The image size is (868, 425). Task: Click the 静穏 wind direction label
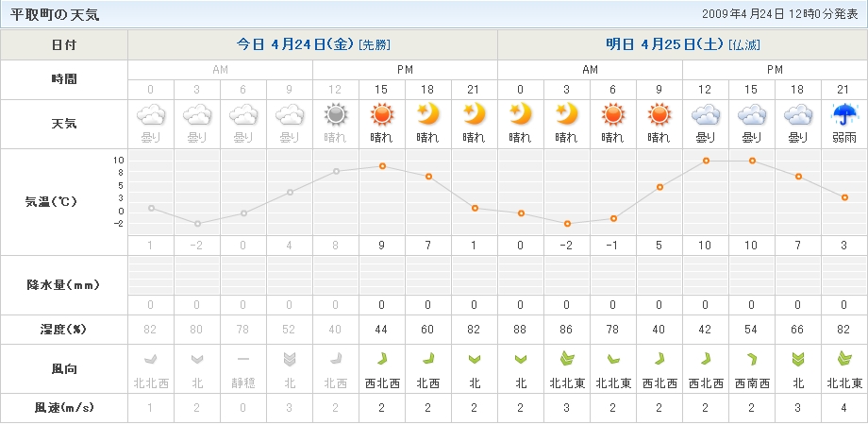tap(243, 382)
